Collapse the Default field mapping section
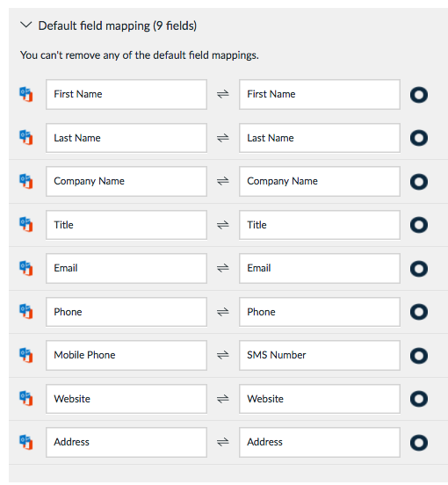Screen dimensions: 448x485 click(26, 25)
